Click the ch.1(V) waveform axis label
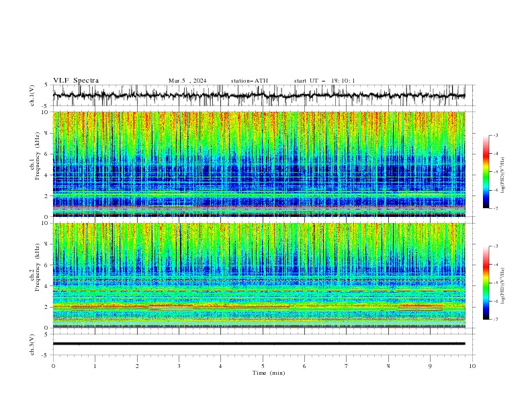532x411 pixels. click(x=32, y=95)
